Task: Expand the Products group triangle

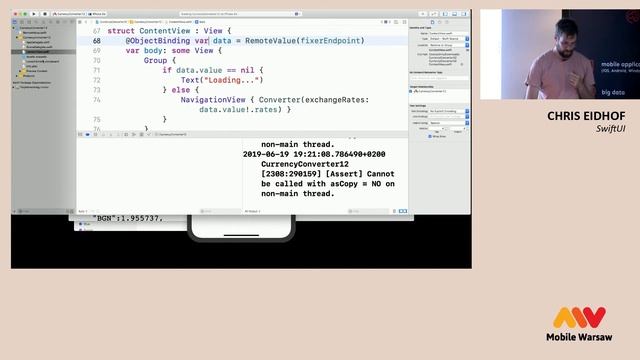Action: pos(17,76)
